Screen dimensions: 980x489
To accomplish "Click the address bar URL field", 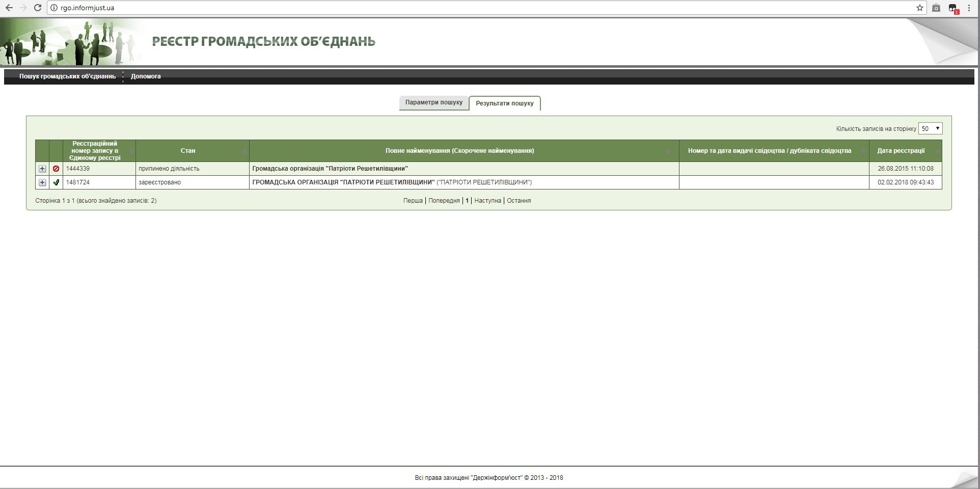I will pos(458,8).
